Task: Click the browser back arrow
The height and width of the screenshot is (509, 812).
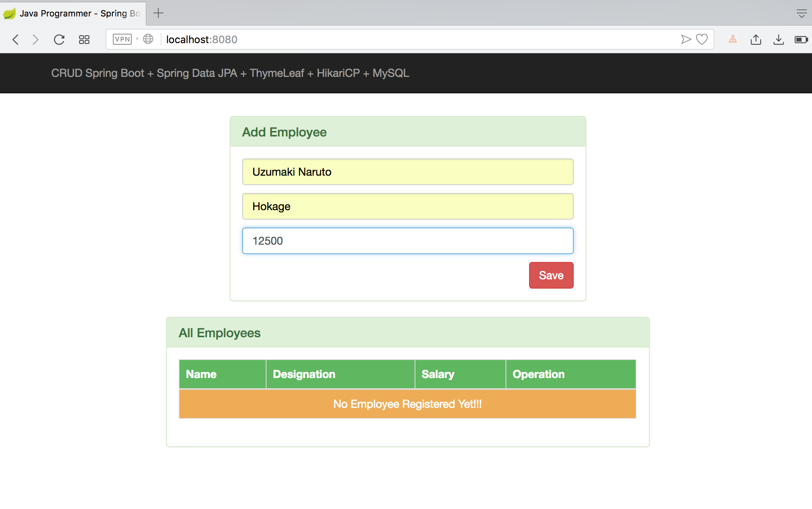Action: (16, 40)
